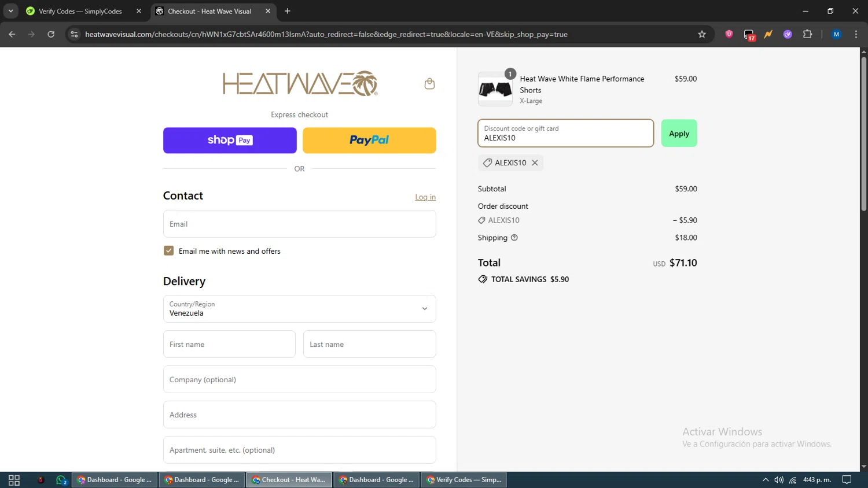
Task: Click the 4:43 p. m. clock
Action: 817,480
